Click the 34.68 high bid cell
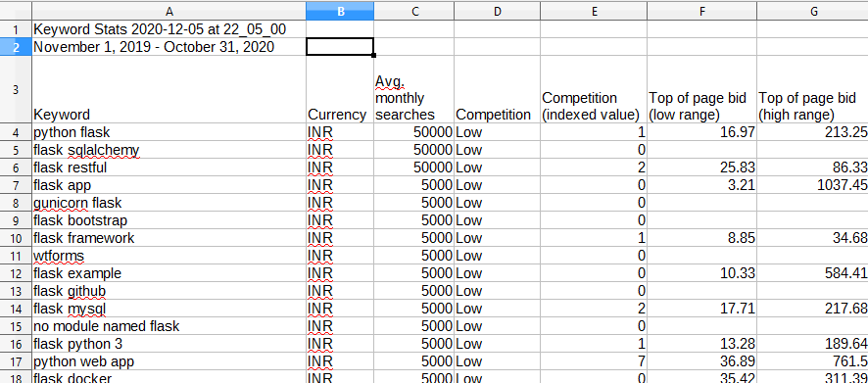 pos(812,238)
